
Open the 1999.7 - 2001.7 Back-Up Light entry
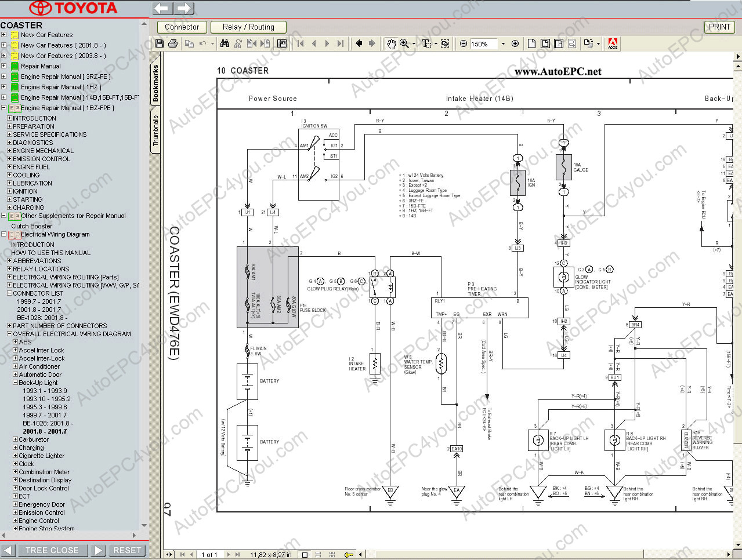pyautogui.click(x=44, y=415)
